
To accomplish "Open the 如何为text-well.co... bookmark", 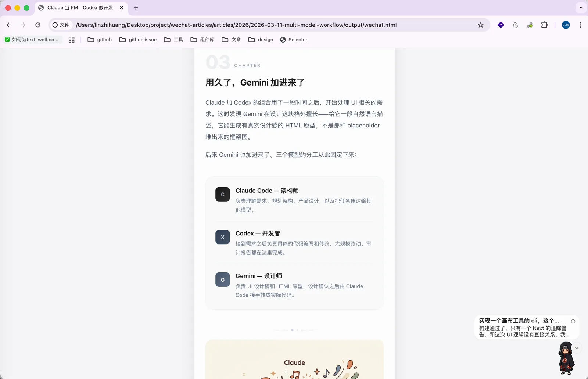I will click(32, 40).
